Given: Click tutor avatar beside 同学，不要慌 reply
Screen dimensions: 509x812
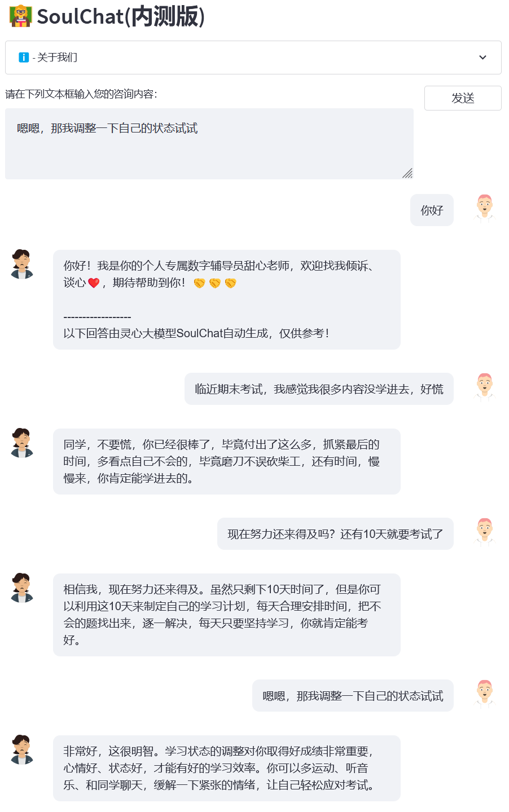Looking at the screenshot, I should (x=22, y=443).
